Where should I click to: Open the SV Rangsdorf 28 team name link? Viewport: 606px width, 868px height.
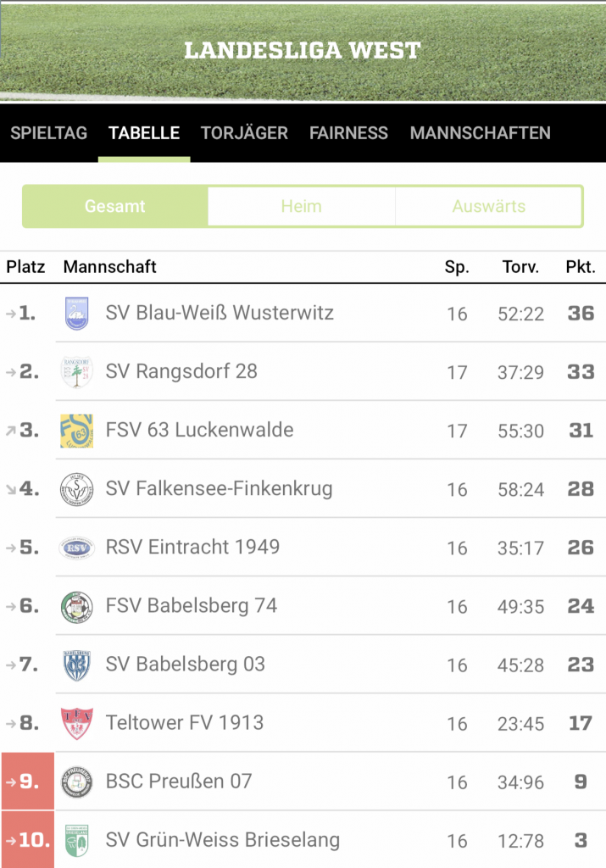click(x=181, y=371)
